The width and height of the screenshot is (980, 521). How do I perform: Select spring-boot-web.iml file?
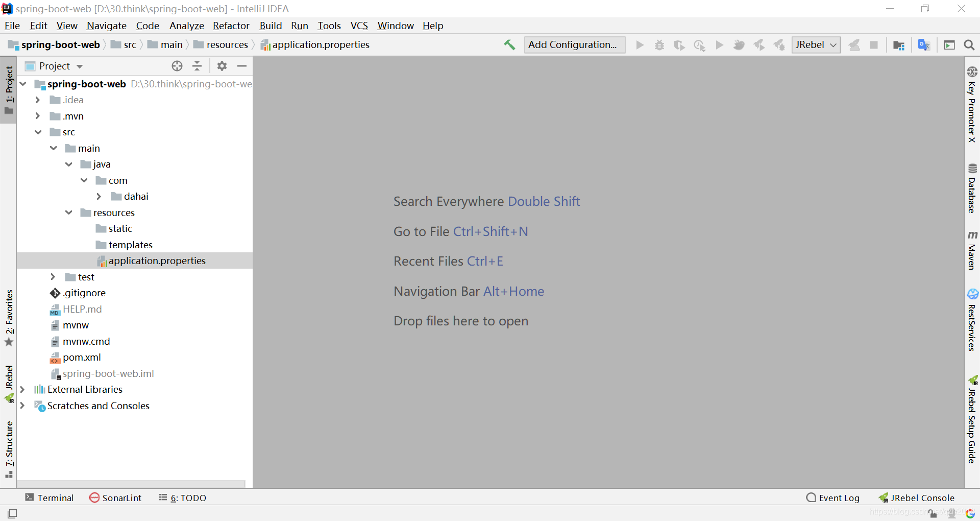pyautogui.click(x=108, y=373)
